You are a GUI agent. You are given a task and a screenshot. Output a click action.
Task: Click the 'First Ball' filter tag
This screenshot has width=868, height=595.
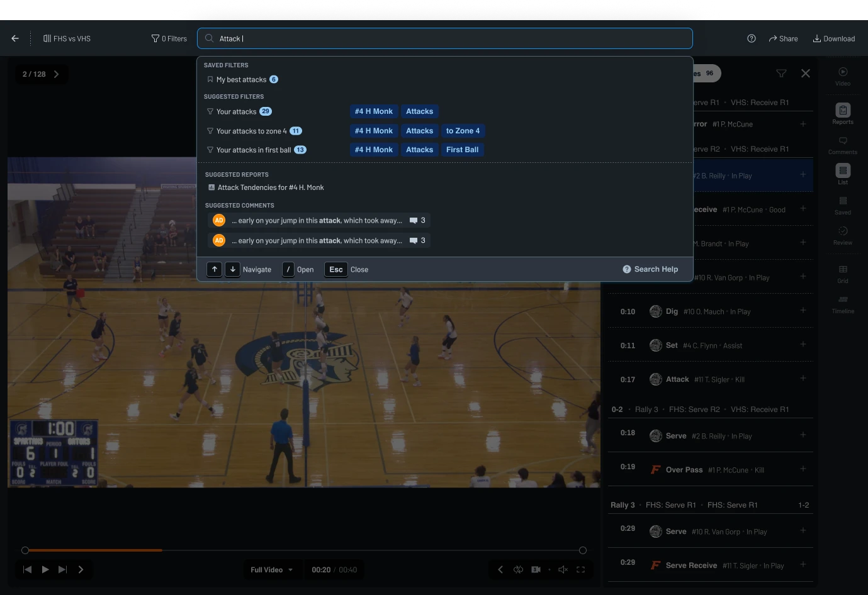click(462, 150)
